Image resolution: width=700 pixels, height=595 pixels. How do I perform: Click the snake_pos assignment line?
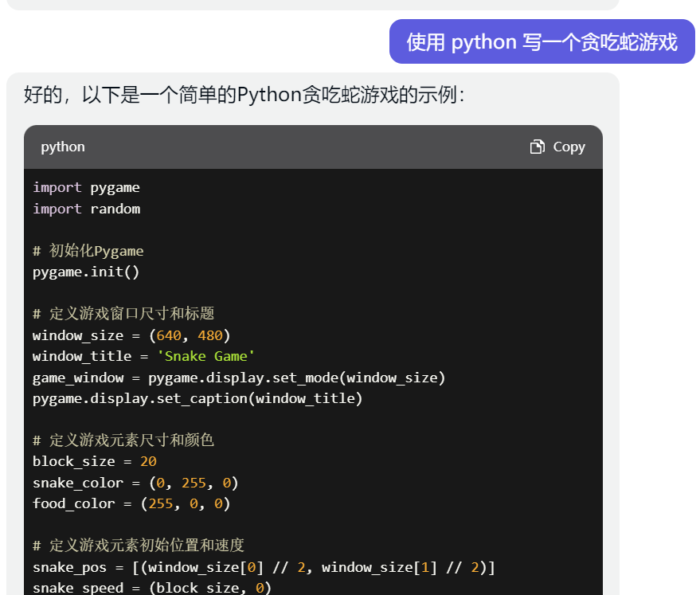pyautogui.click(x=264, y=567)
